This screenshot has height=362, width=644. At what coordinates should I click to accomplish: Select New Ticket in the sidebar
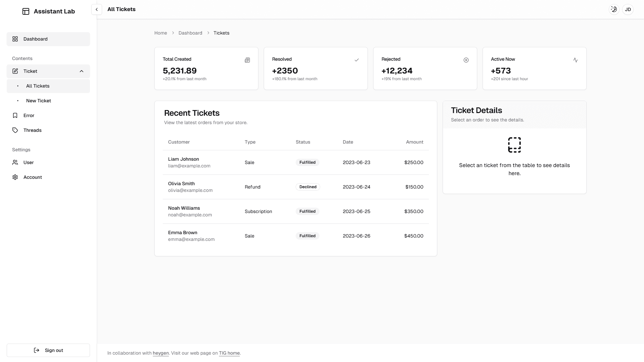click(39, 101)
